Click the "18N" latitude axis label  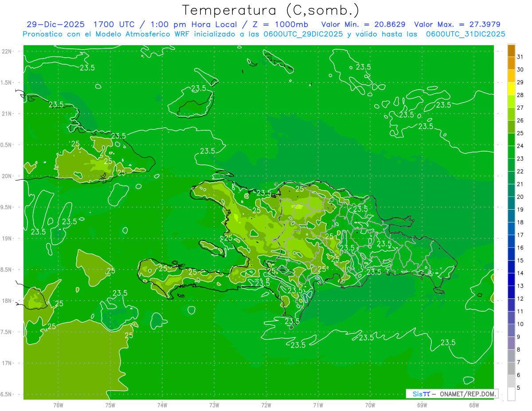(8, 301)
